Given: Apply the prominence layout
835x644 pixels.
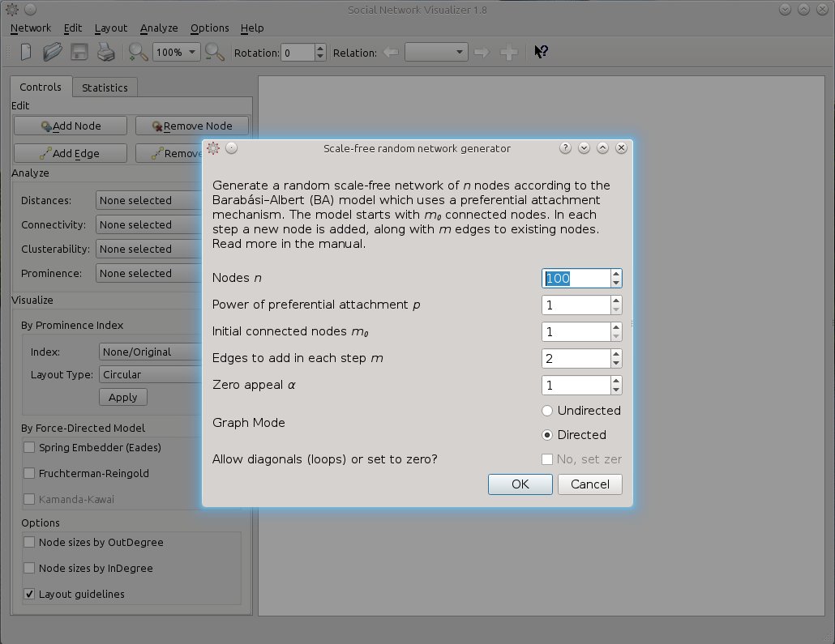Looking at the screenshot, I should [123, 398].
